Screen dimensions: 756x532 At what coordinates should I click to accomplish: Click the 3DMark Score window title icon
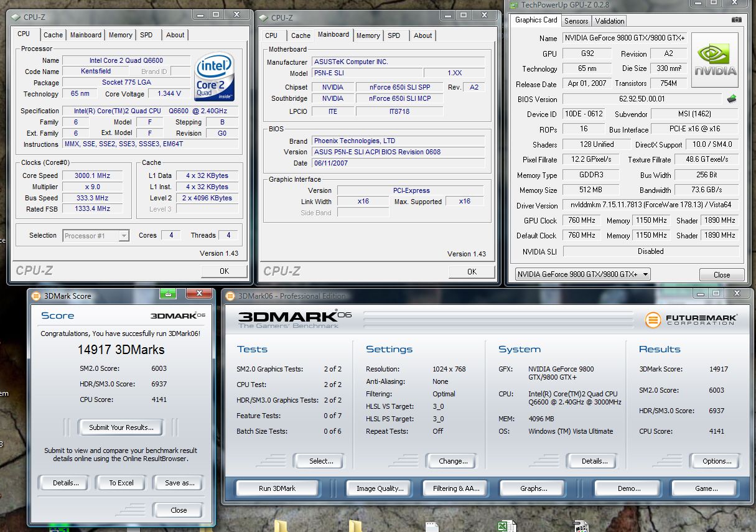[36, 296]
